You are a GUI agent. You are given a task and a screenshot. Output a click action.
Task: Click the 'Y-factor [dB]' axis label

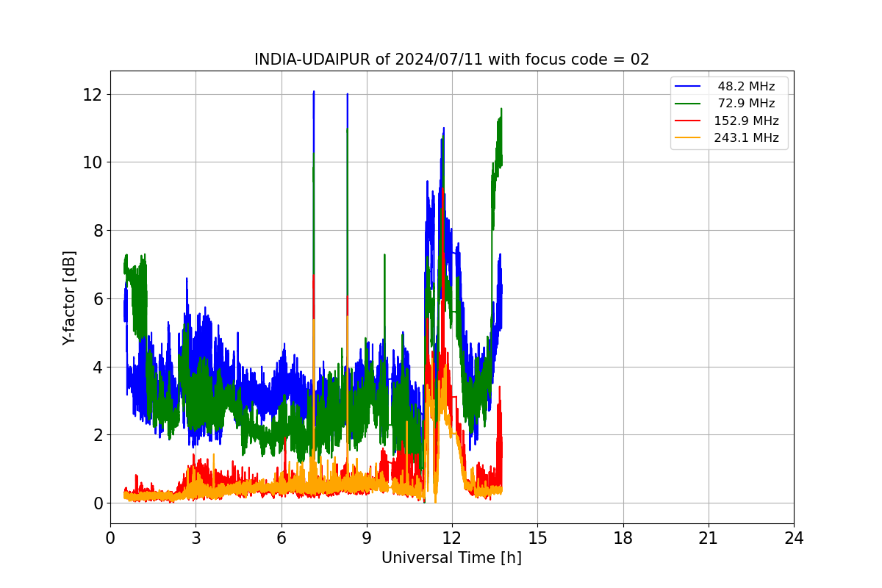click(x=69, y=298)
